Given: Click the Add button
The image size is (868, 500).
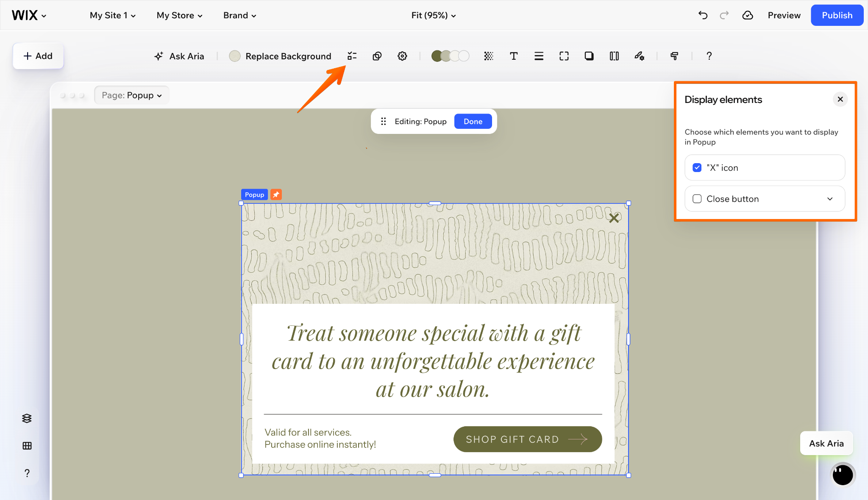Looking at the screenshot, I should [38, 56].
